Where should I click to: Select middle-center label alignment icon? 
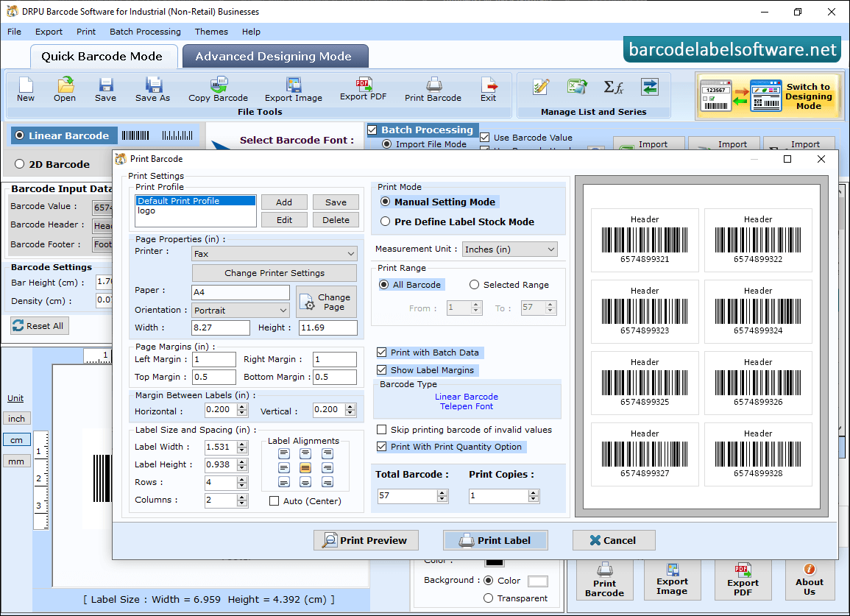(x=305, y=467)
